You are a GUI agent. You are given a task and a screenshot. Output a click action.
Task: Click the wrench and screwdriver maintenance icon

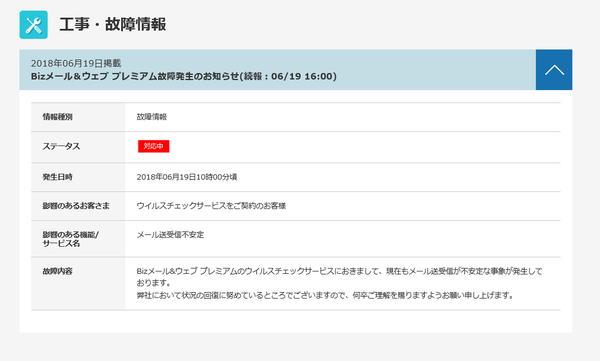tap(34, 25)
